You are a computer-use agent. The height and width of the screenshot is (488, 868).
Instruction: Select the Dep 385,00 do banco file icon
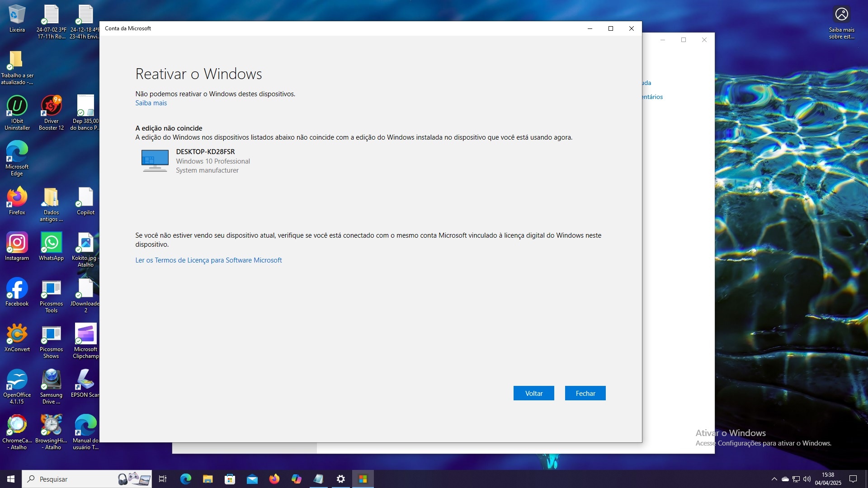85,113
